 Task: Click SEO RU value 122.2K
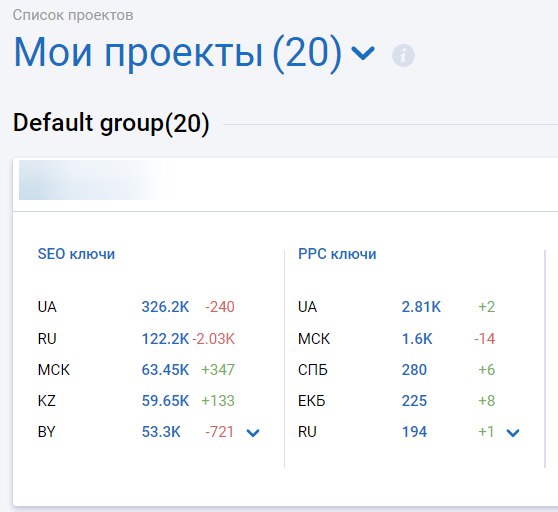165,339
